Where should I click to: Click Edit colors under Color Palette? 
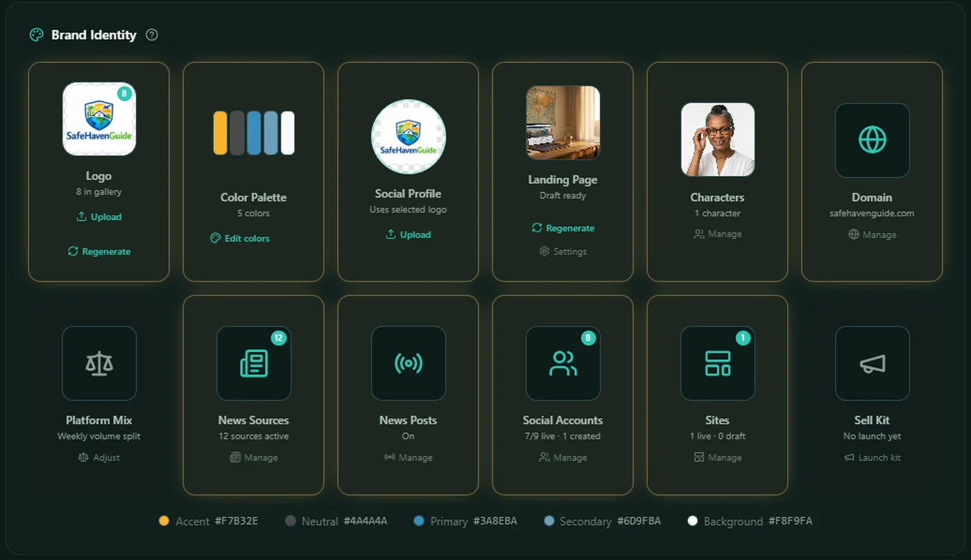(x=240, y=238)
